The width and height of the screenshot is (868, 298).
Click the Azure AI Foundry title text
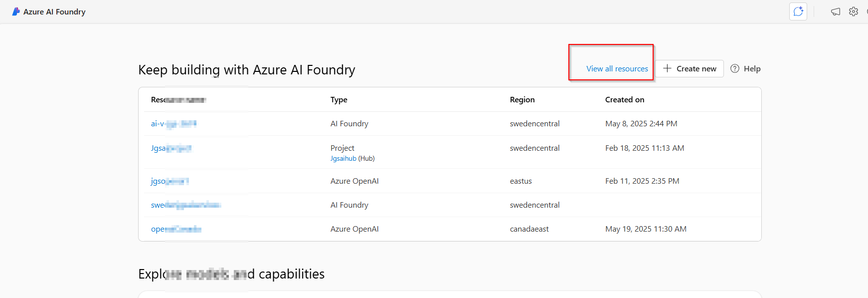pos(54,11)
